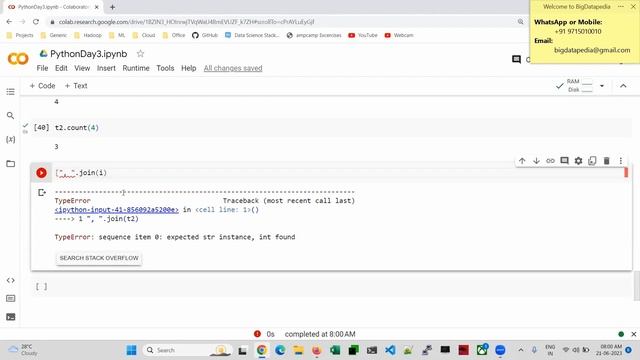Screen dimensions: 640x360
Task: Show hidden system tray icons chevron
Action: click(521, 350)
